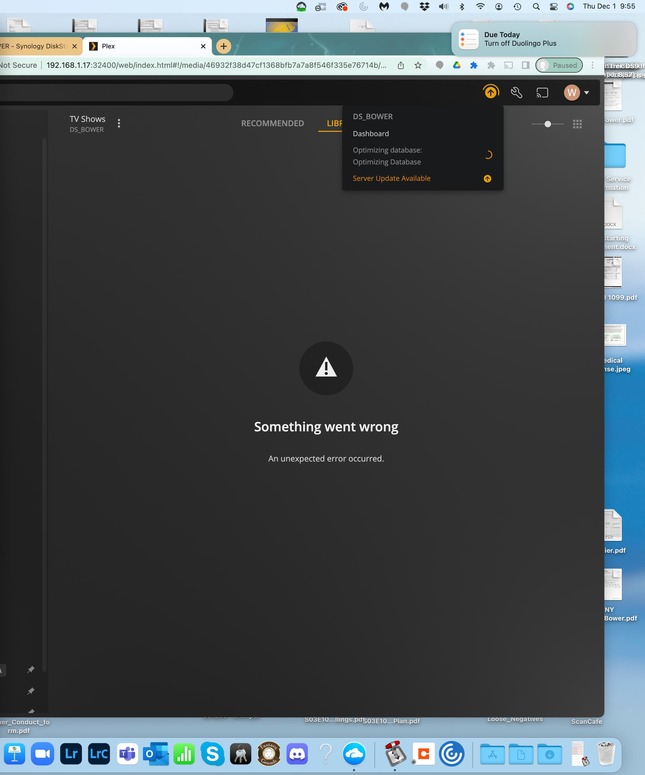Click the Google Drive extension icon
Viewport: 645px width, 775px height.
(x=457, y=65)
